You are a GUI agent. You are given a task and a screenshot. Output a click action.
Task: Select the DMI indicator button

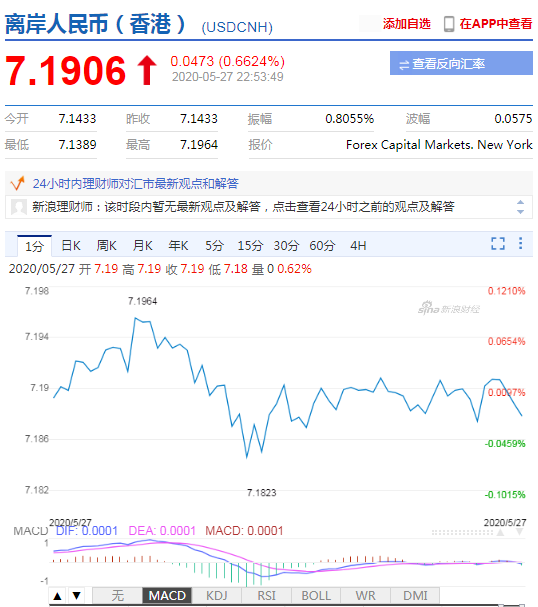coord(415,596)
